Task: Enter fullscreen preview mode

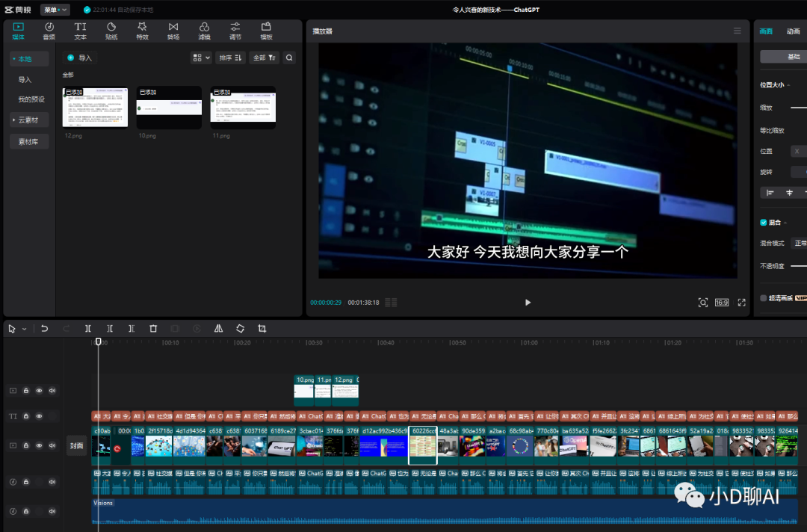Action: (742, 303)
